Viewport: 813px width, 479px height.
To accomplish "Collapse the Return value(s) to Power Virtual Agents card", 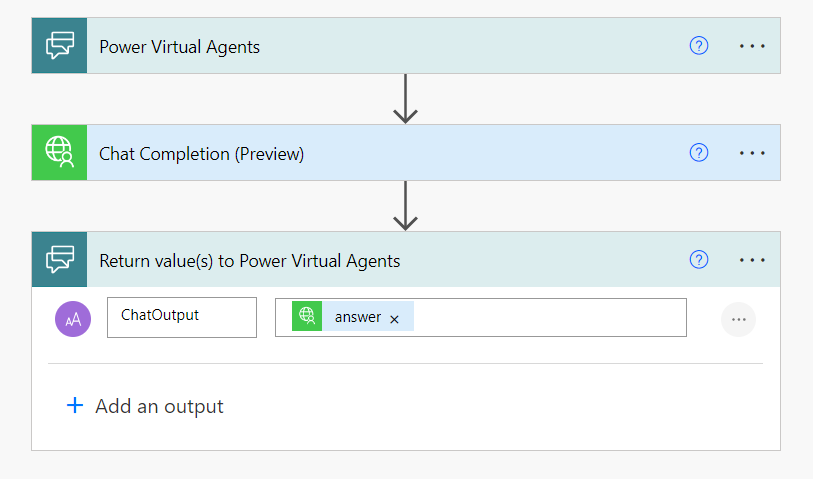I will pyautogui.click(x=380, y=260).
